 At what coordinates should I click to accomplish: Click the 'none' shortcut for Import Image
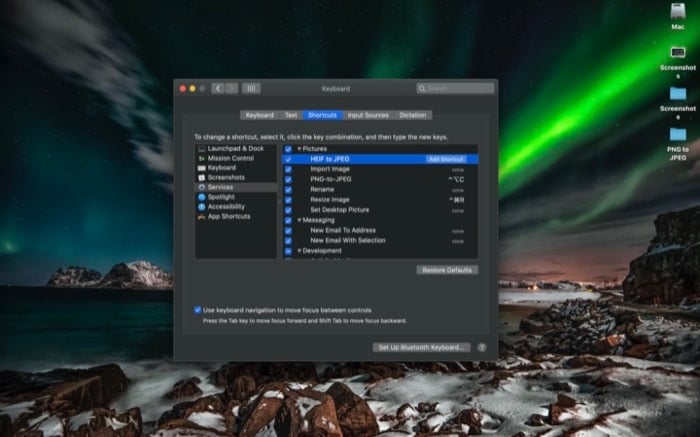coord(458,170)
